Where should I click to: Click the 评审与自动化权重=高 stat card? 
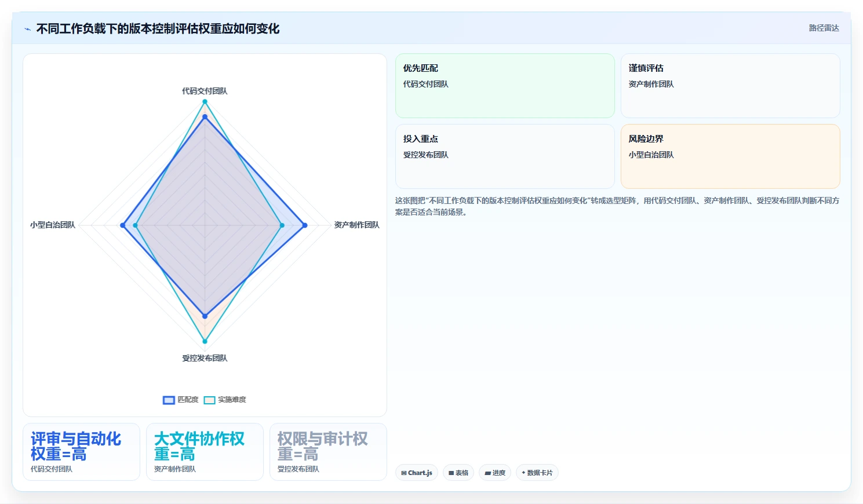pyautogui.click(x=81, y=452)
